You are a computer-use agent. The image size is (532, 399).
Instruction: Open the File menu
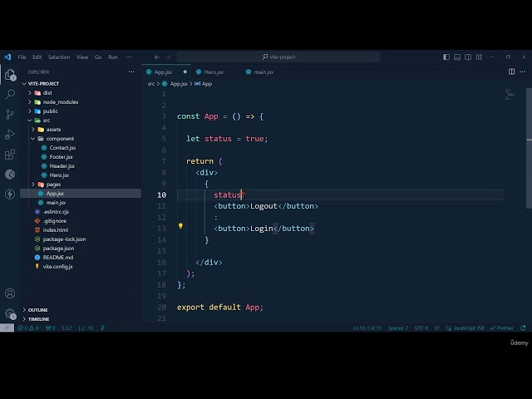tap(22, 57)
